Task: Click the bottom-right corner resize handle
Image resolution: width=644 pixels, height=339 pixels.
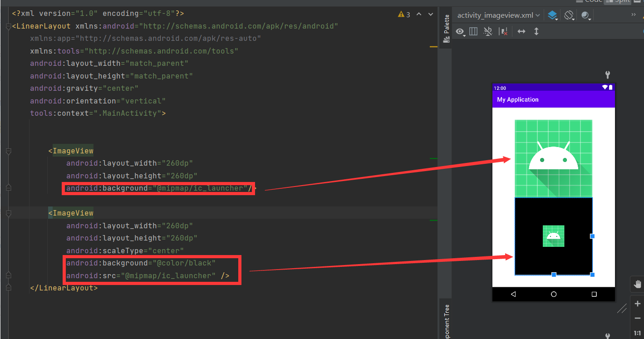Action: (592, 275)
